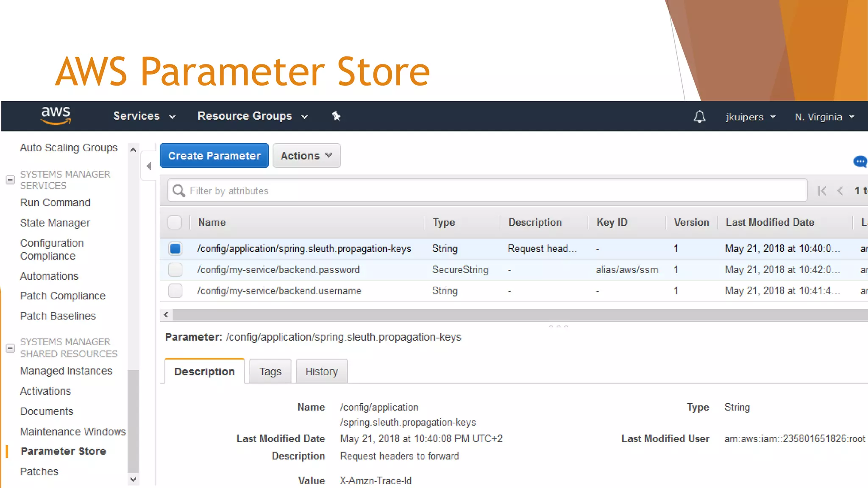Select /config/my-service/backend.username parameter name
868x488 pixels.
click(279, 291)
